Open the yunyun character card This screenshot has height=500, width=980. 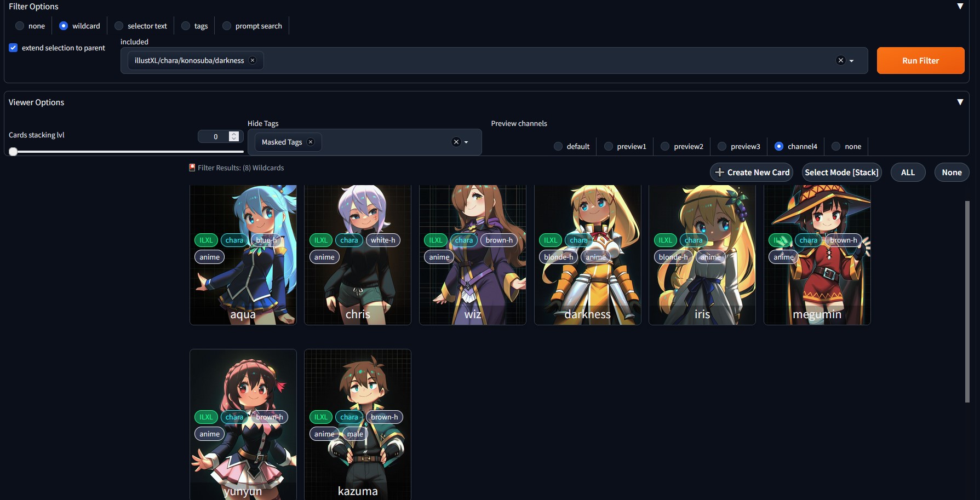243,424
